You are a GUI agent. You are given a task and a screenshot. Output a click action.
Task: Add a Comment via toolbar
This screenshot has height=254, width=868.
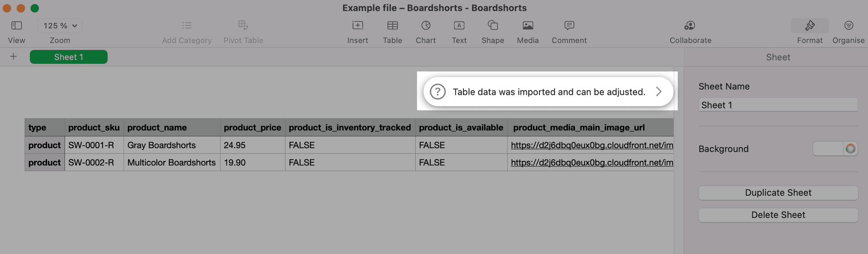569,26
